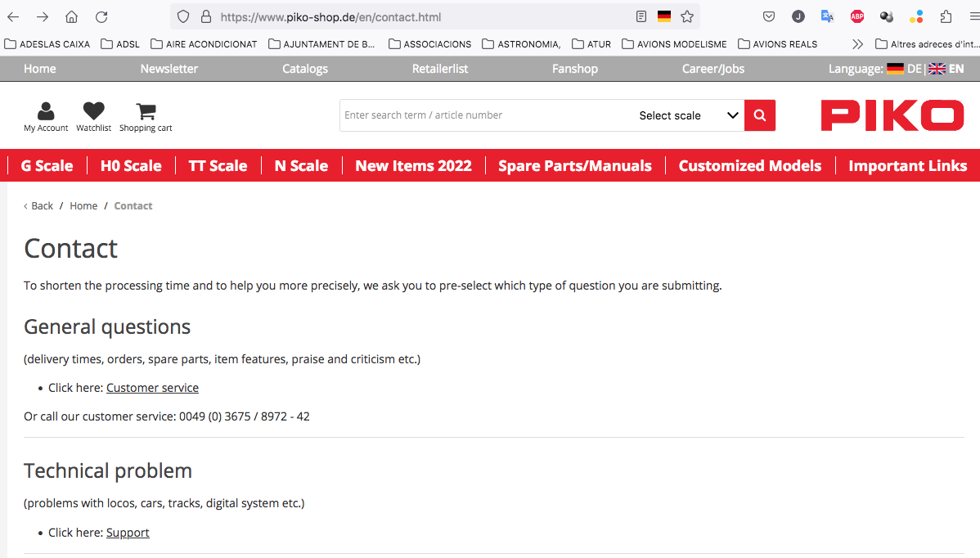Image resolution: width=980 pixels, height=558 pixels.
Task: Open the Retailerlist link
Action: coord(440,69)
